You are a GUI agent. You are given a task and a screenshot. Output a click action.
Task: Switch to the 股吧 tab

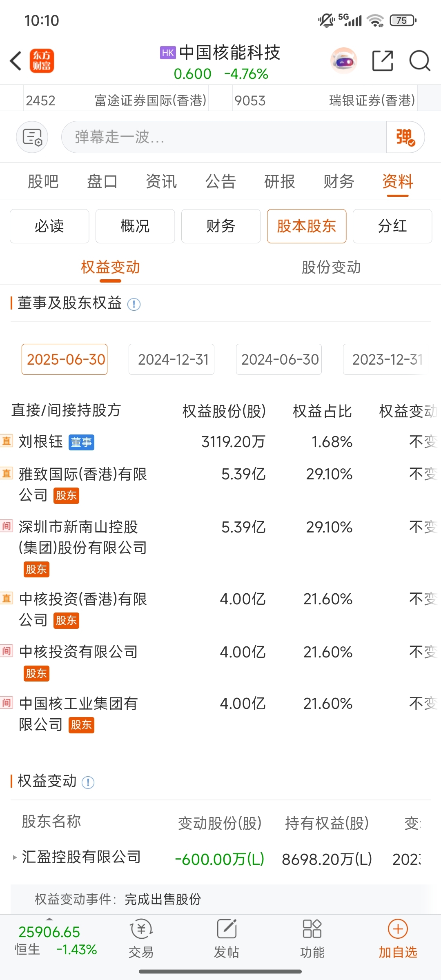click(x=43, y=181)
